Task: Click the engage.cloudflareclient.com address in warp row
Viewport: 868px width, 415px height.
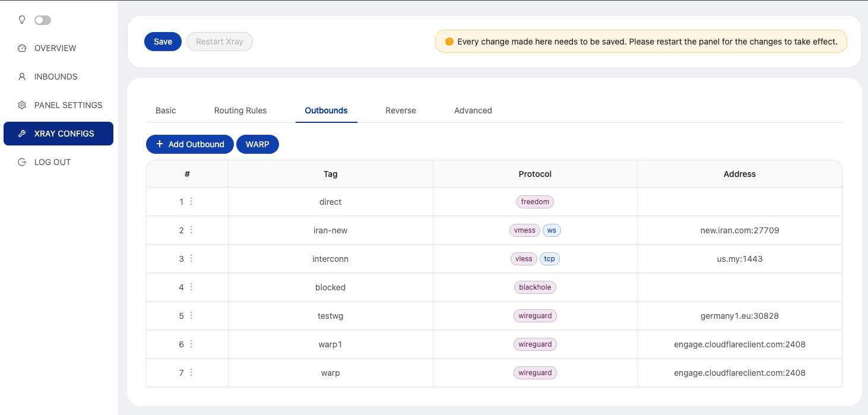Action: click(x=739, y=373)
